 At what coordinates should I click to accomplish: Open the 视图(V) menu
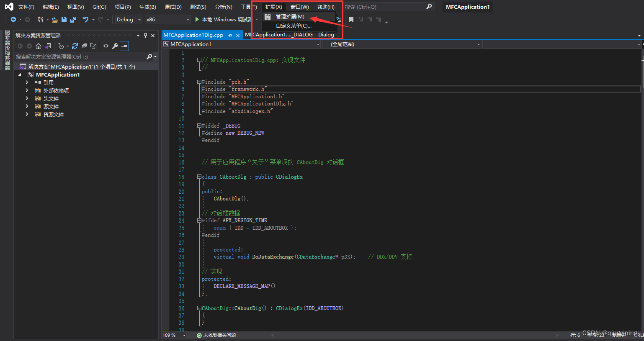point(75,7)
